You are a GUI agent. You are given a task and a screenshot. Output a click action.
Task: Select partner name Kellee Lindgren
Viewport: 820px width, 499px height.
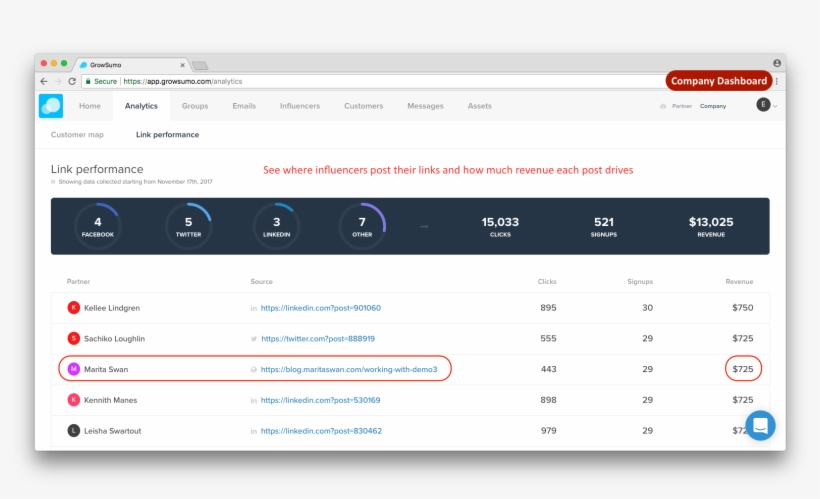pos(112,308)
